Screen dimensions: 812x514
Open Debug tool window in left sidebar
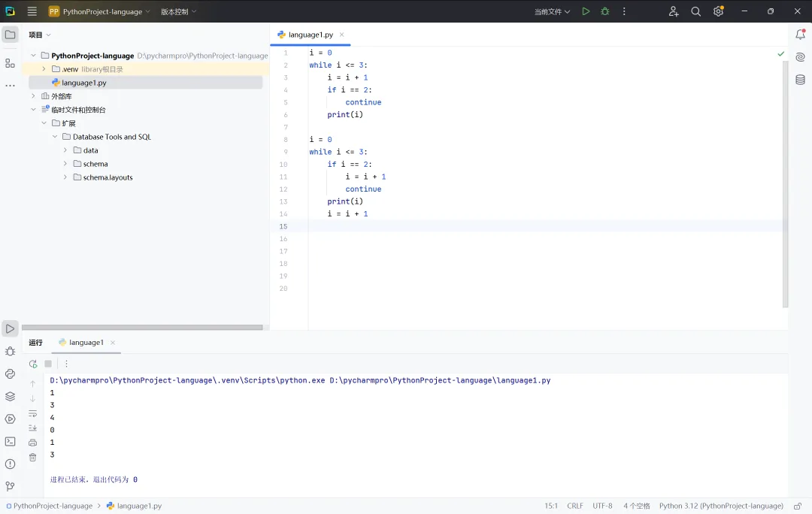(11, 352)
